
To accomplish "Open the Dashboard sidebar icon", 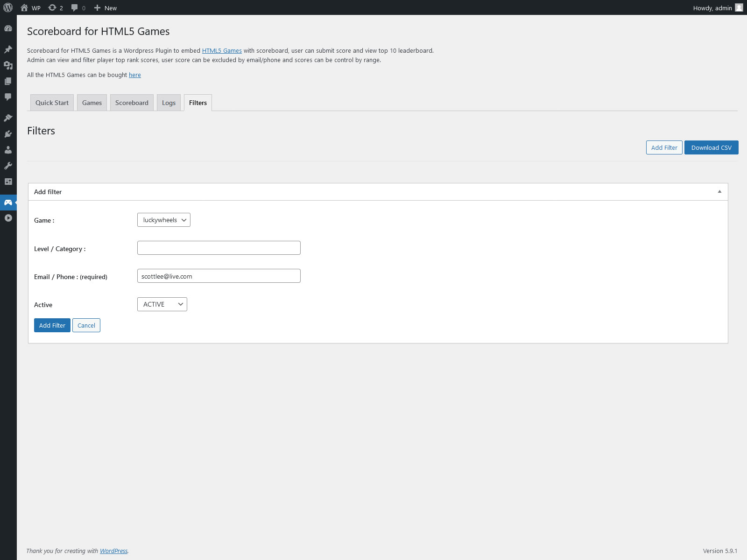I will [8, 28].
